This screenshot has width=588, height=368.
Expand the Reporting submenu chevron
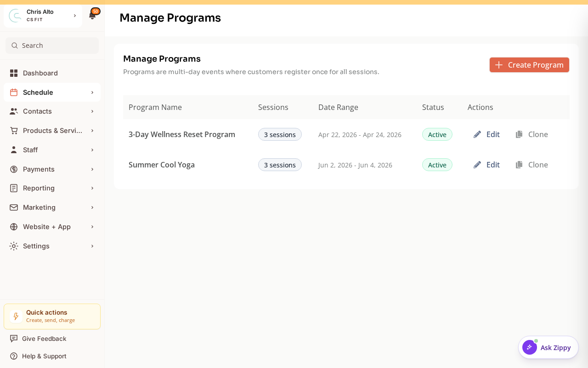[92, 188]
